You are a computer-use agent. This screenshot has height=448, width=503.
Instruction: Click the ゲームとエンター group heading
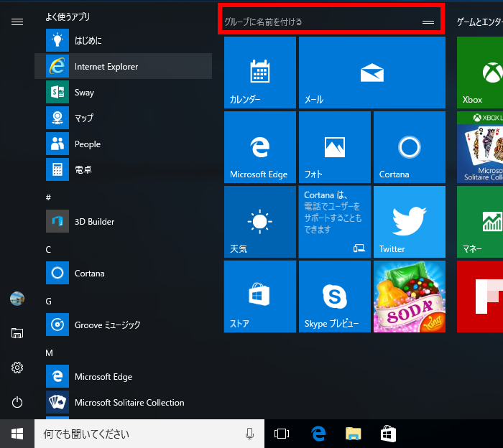pos(480,22)
